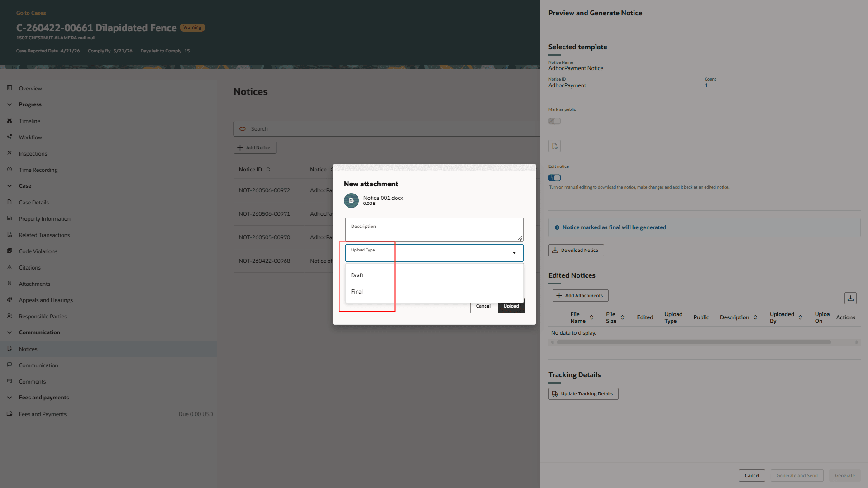This screenshot has width=868, height=488.
Task: Sort by Notice ID column arrows
Action: (268, 169)
